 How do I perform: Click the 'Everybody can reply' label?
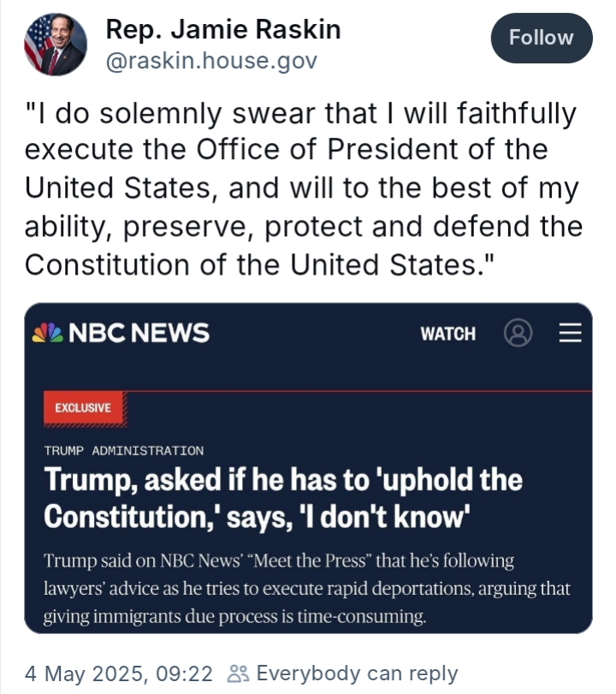click(x=357, y=673)
